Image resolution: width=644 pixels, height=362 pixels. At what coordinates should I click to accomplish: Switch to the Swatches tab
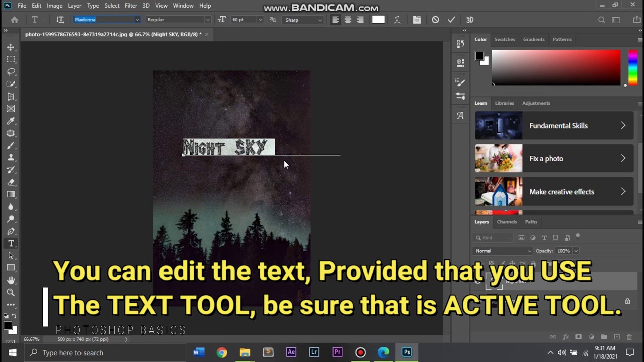(505, 39)
